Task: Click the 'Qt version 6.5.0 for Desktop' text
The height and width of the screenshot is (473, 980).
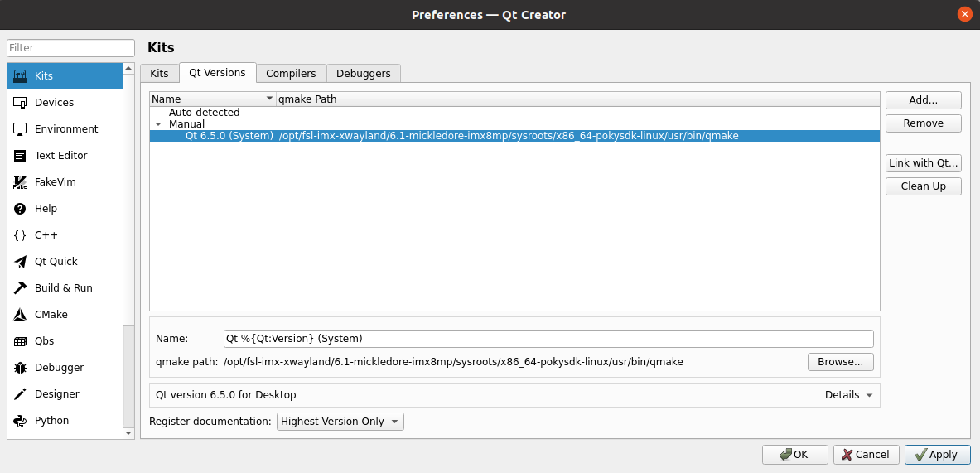Action: [225, 395]
